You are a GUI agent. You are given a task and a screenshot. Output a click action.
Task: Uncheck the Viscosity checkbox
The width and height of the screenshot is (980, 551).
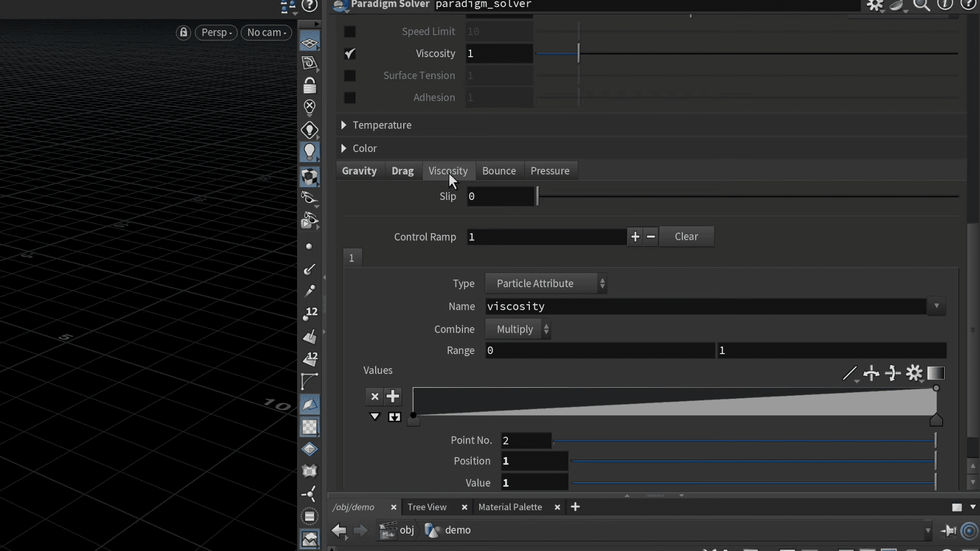click(350, 54)
